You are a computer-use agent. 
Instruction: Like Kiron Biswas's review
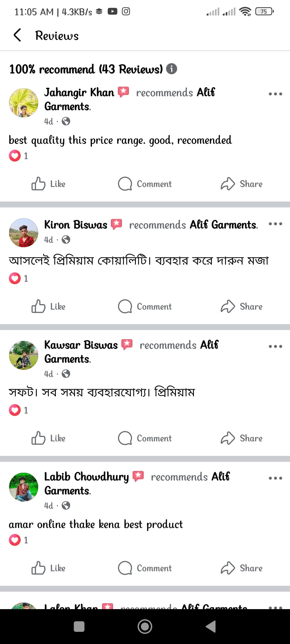coord(49,306)
